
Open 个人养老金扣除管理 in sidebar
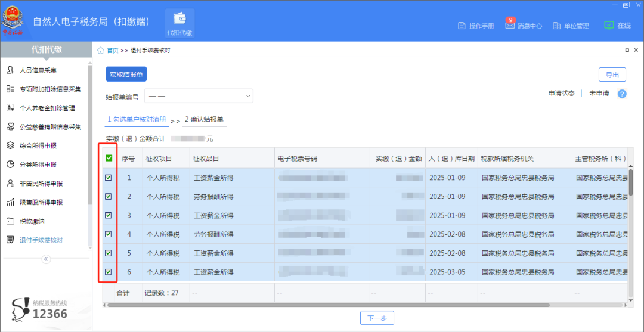click(x=47, y=108)
